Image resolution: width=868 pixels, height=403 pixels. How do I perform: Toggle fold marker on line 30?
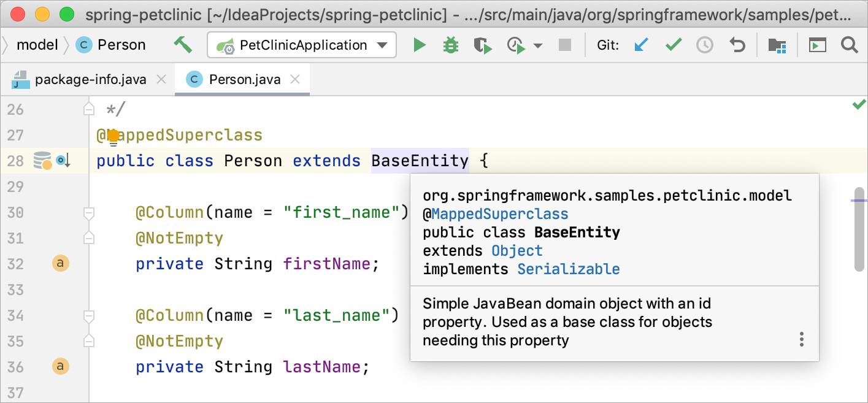point(88,213)
